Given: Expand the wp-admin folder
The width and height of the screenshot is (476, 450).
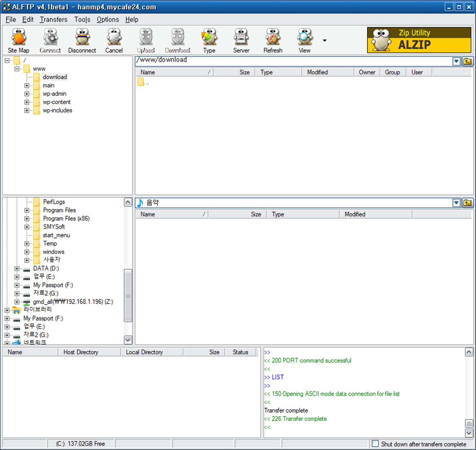Looking at the screenshot, I should pyautogui.click(x=27, y=94).
